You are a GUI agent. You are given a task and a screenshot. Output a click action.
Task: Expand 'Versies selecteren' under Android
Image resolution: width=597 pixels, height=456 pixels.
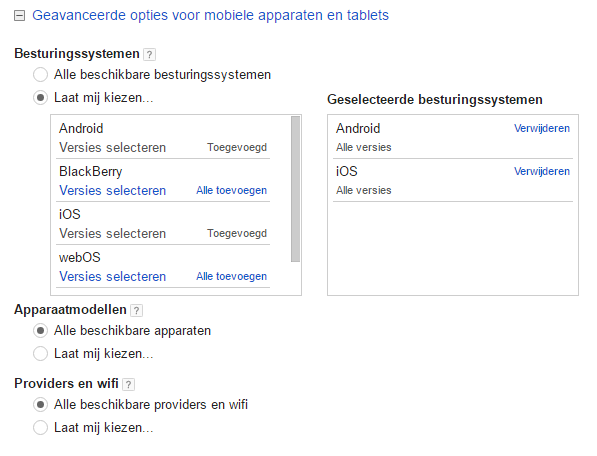(113, 147)
